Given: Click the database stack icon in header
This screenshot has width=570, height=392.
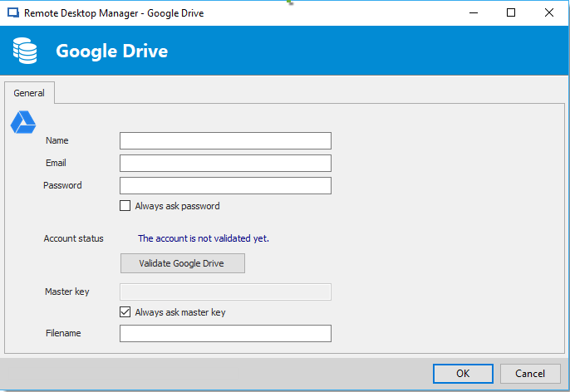Looking at the screenshot, I should coord(25,51).
